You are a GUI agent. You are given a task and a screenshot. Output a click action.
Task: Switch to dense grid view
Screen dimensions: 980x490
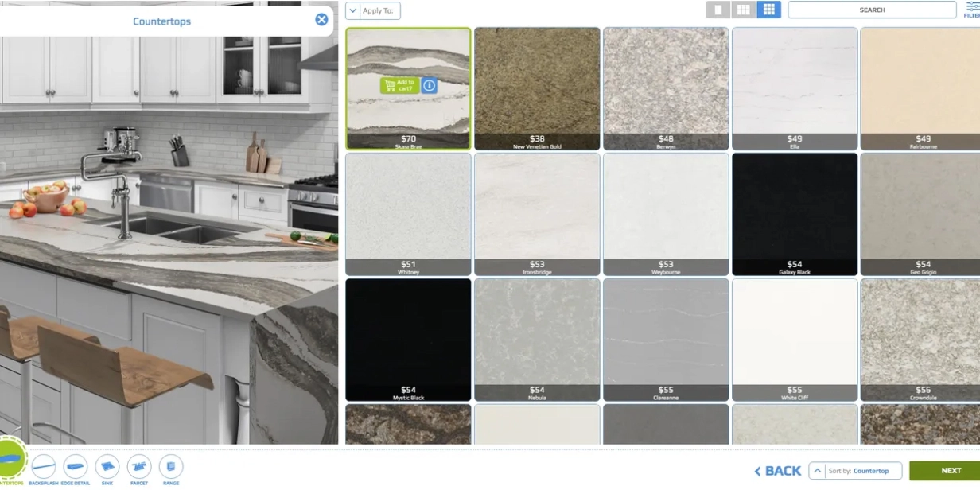pos(768,10)
